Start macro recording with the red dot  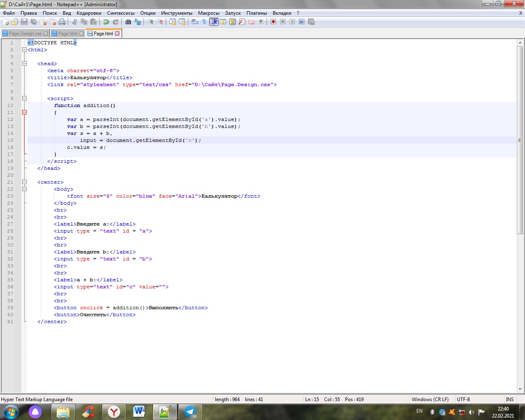274,22
